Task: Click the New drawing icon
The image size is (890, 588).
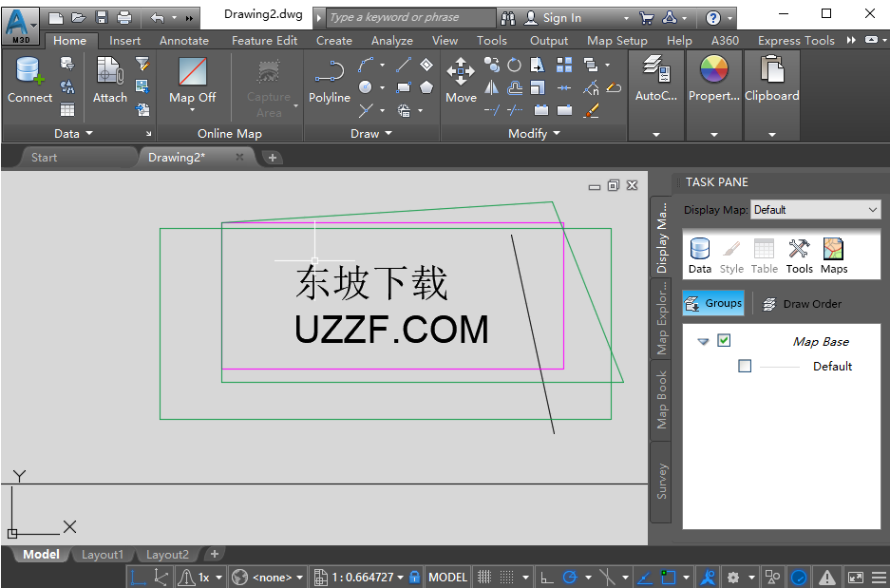Action: tap(56, 18)
